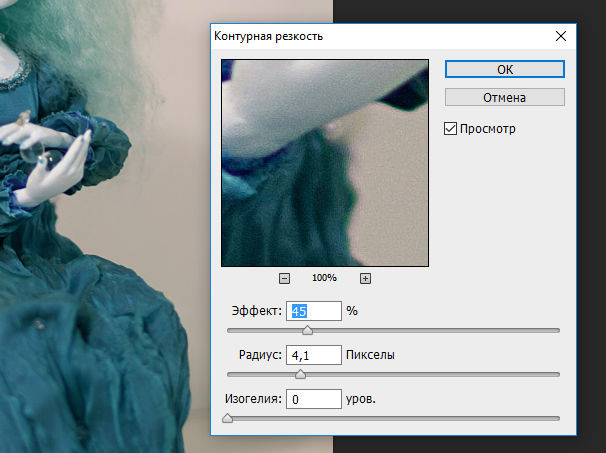
Task: Zoom out the preview with minus icon
Action: pos(284,278)
